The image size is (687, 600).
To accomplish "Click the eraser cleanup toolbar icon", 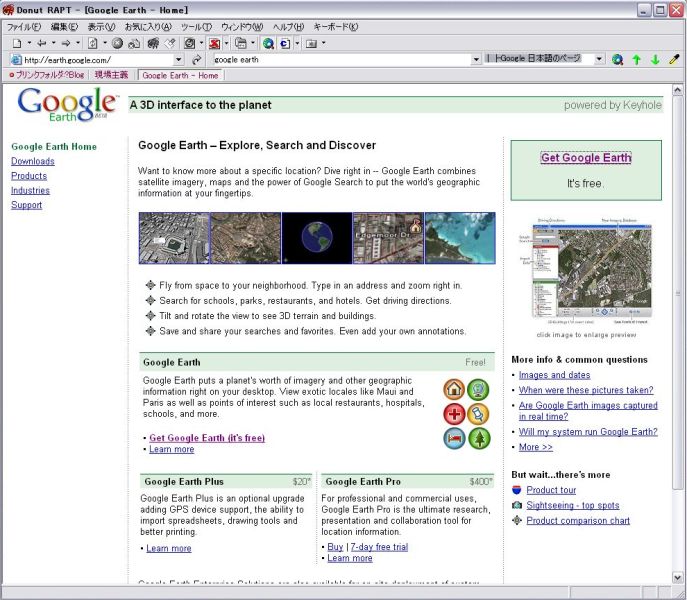I will coord(170,43).
